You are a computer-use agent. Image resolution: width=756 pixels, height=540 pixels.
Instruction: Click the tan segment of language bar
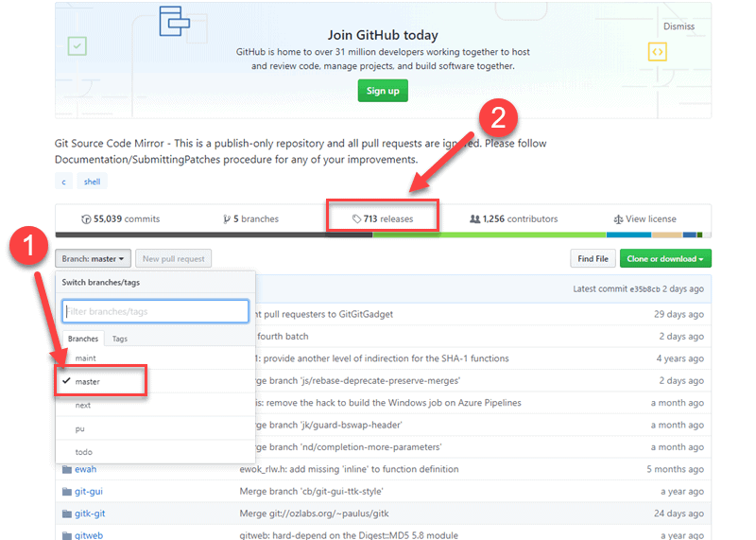click(667, 235)
